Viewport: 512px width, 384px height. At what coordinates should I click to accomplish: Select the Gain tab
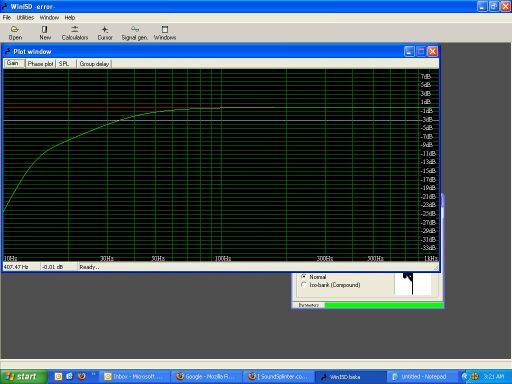13,63
